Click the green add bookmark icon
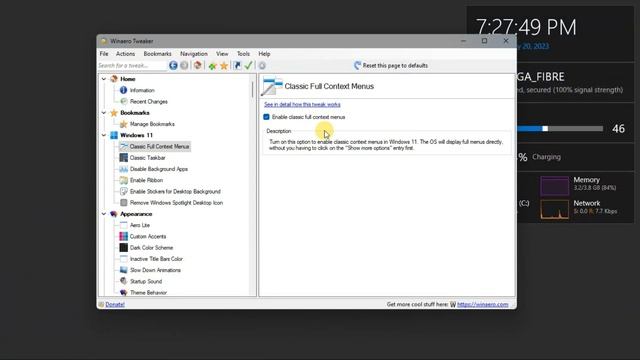 point(212,66)
